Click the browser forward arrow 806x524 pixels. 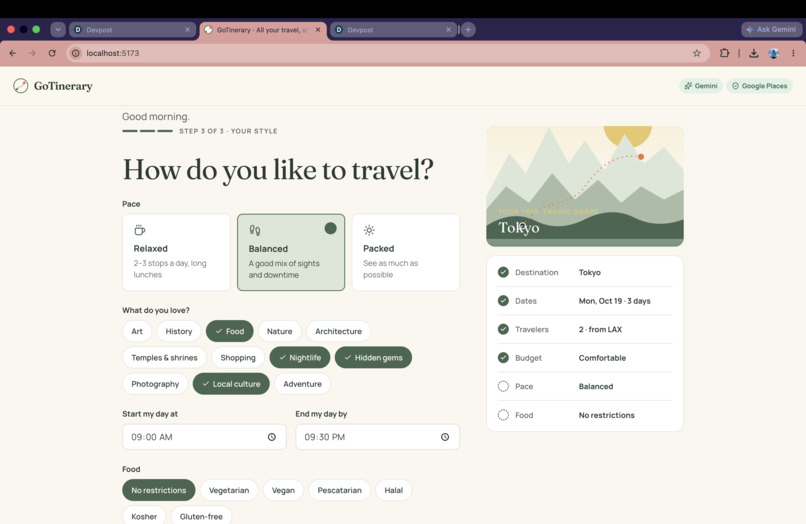pos(32,53)
